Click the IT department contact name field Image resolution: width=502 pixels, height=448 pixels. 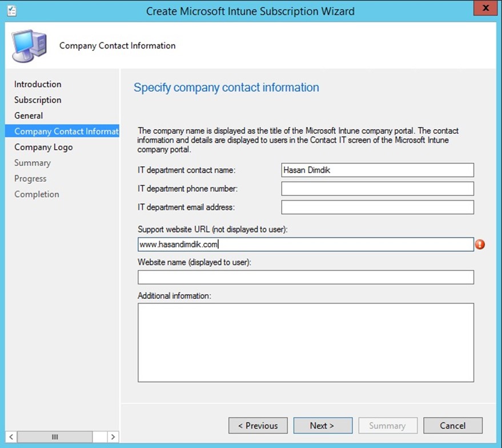[377, 170]
